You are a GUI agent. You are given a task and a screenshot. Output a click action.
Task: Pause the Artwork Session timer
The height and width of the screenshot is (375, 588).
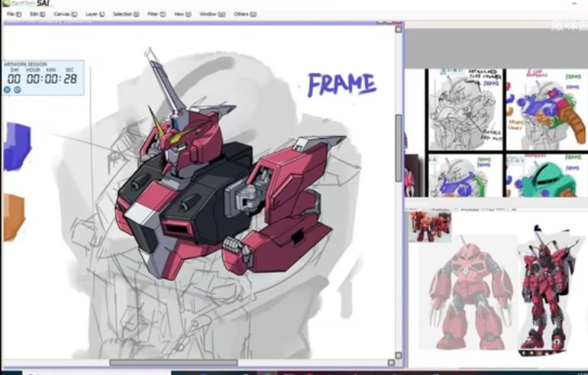(7, 89)
